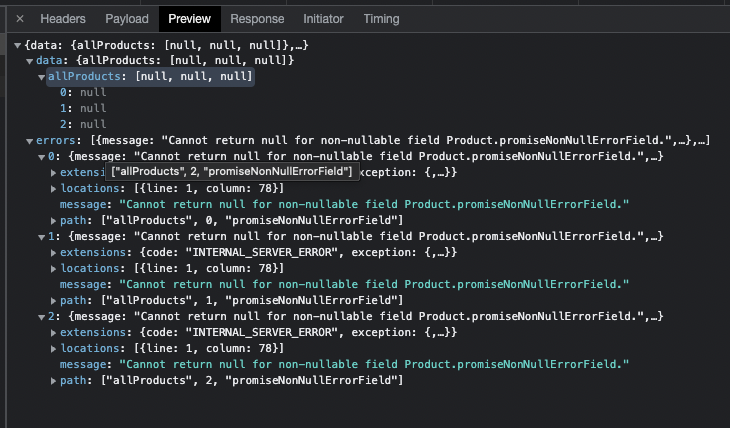The image size is (730, 428).
Task: Select the '0: null' entry
Action: pos(83,92)
